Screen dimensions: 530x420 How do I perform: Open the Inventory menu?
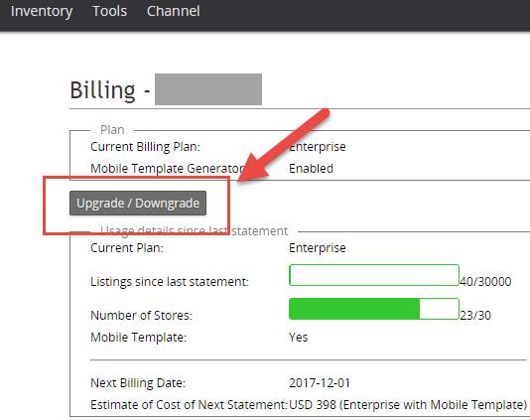pos(42,11)
